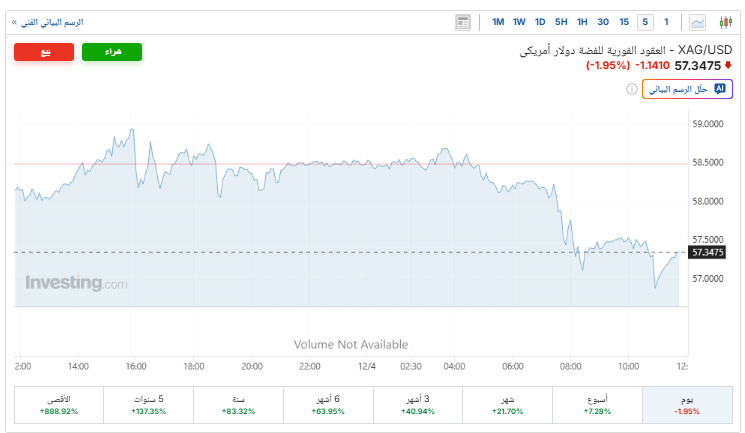Click the red down arrow price indicator
Screen dimensions: 745x433
(x=728, y=66)
